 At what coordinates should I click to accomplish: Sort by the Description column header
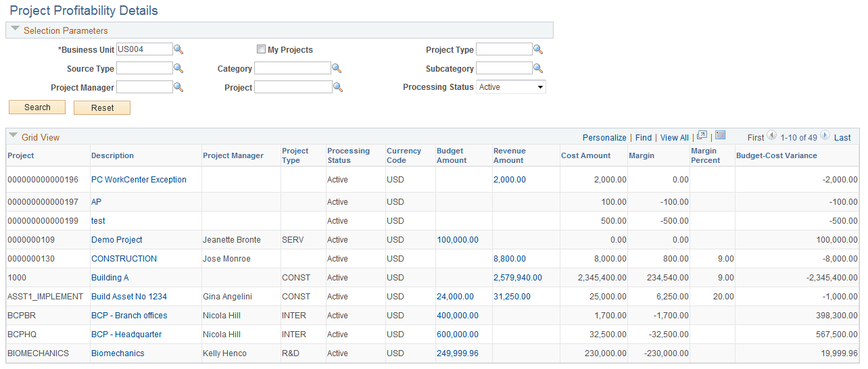point(112,155)
